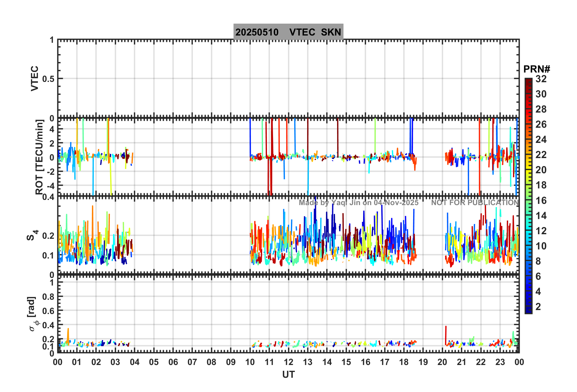Viewport: 577px width, 392px height.
Task: Click the '19' hour tick label
Action: [423, 362]
